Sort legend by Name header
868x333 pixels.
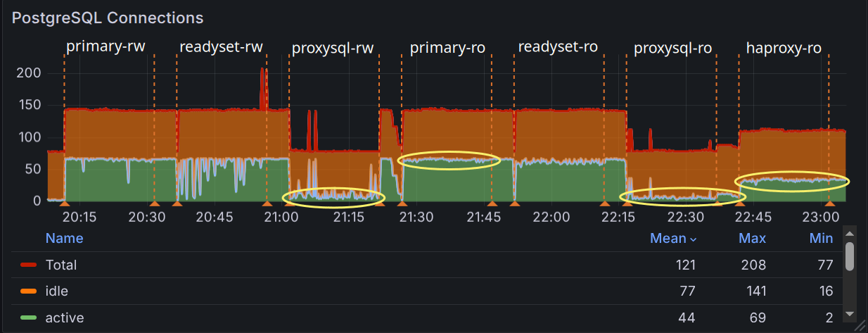64,238
